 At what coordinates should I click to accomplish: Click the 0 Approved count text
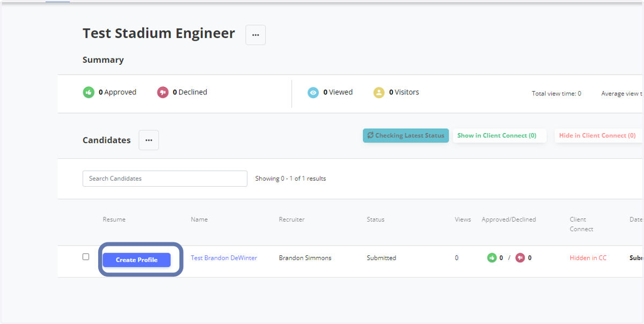pyautogui.click(x=118, y=92)
